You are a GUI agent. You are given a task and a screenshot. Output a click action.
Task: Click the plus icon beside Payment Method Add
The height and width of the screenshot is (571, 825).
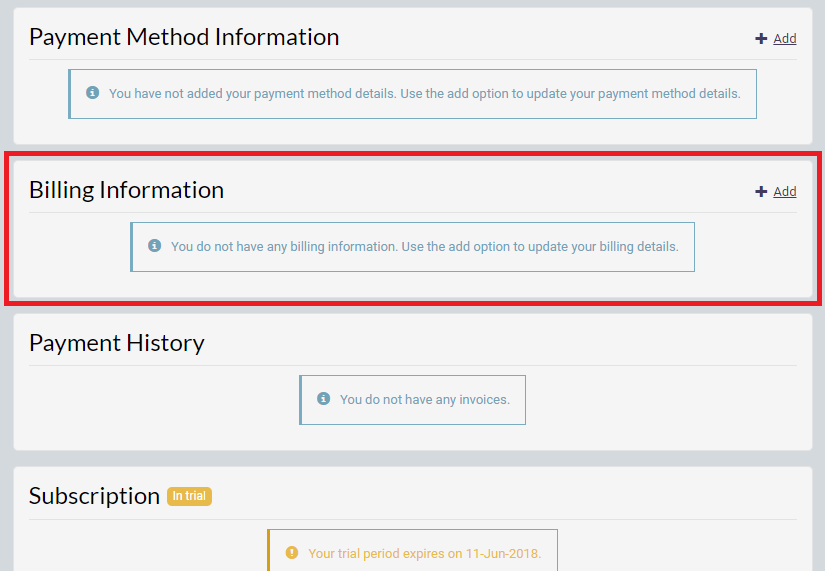[761, 38]
